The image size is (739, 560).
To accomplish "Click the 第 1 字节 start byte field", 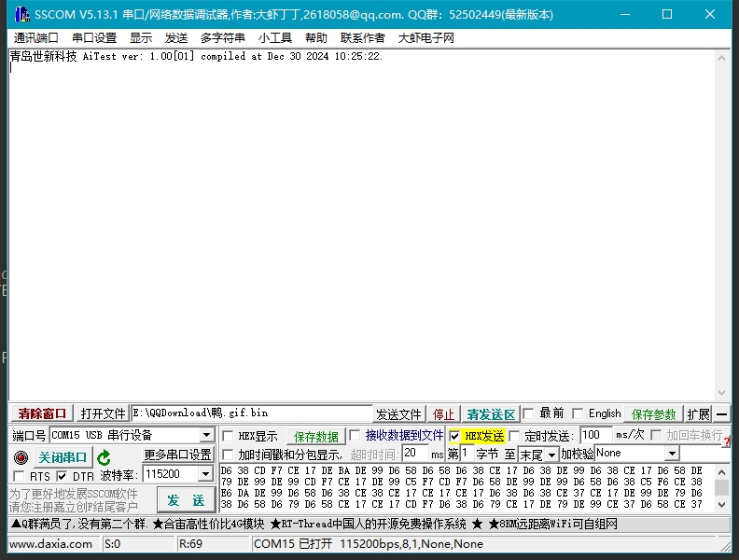I will click(x=467, y=454).
